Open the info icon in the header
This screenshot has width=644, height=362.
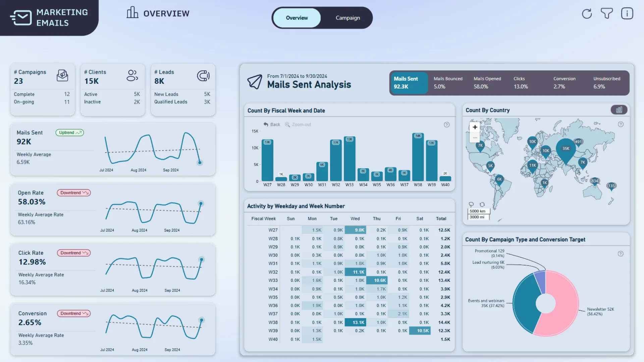tap(627, 14)
